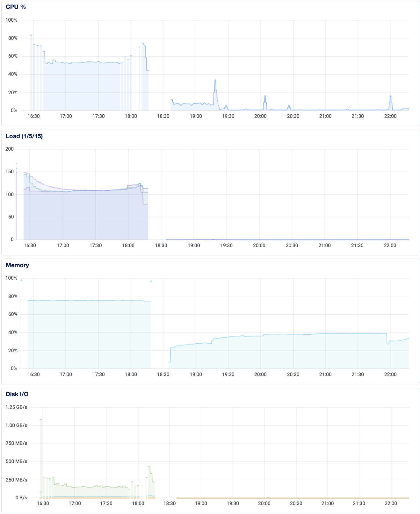Click the 21:30 time label under Load chart
Image resolution: width=420 pixels, height=514 pixels.
tap(357, 246)
